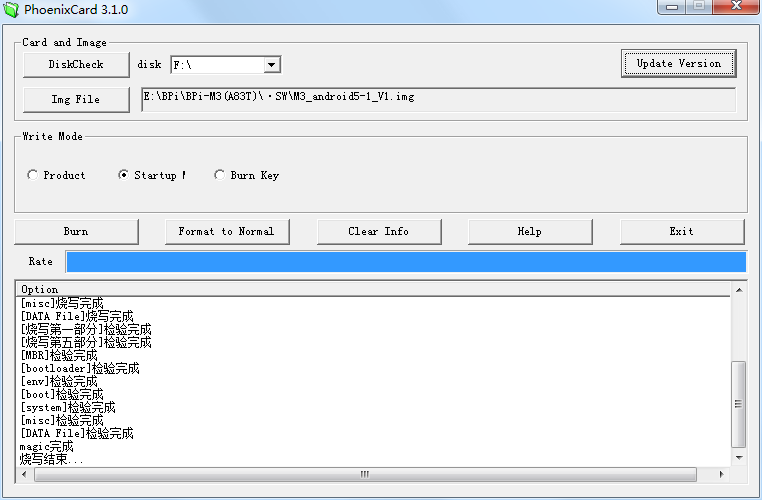
Task: Click the PhoenixCard app icon in title bar
Action: pyautogui.click(x=11, y=9)
